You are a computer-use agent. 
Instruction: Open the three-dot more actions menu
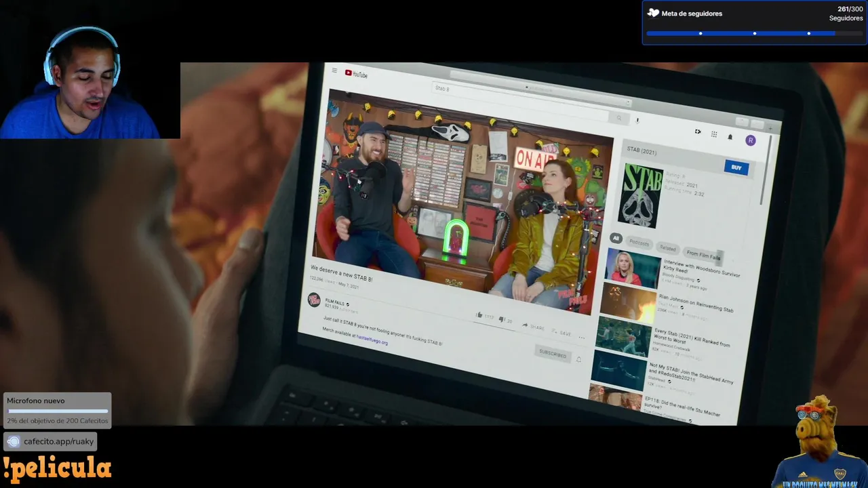point(581,337)
